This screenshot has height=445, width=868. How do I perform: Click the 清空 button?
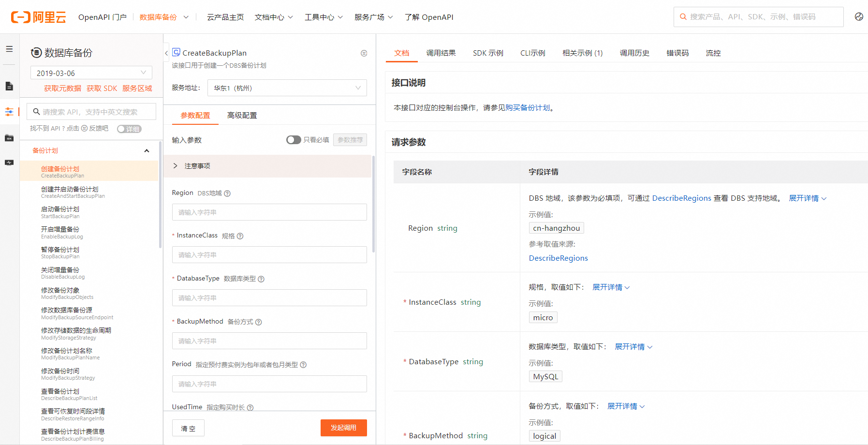click(x=188, y=428)
